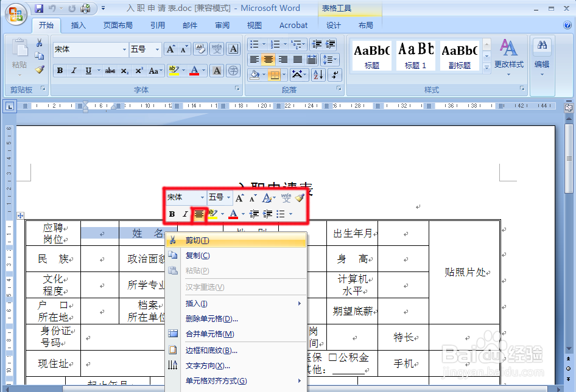The image size is (576, 392).
Task: Toggle Align Right in paragraph group
Action: tap(283, 60)
